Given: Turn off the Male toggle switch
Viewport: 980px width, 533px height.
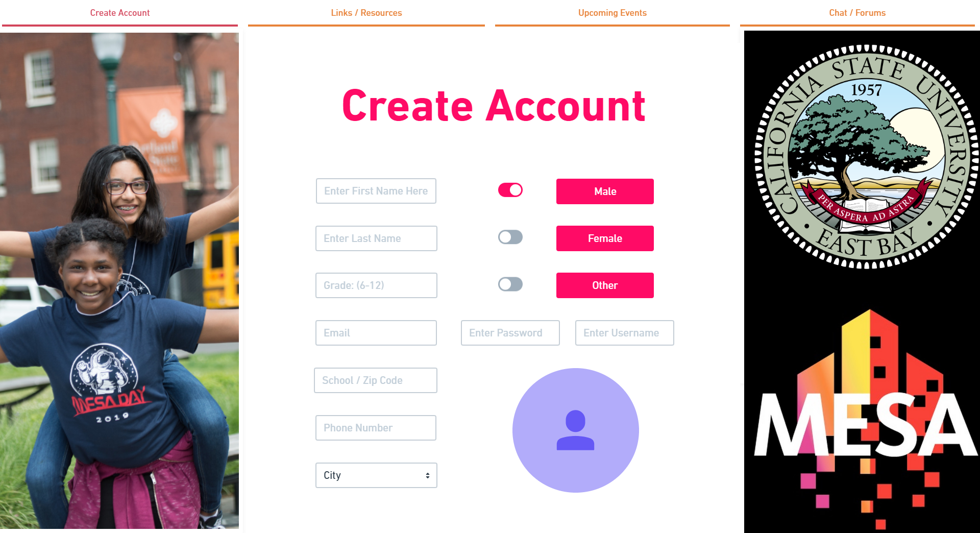Looking at the screenshot, I should tap(510, 190).
